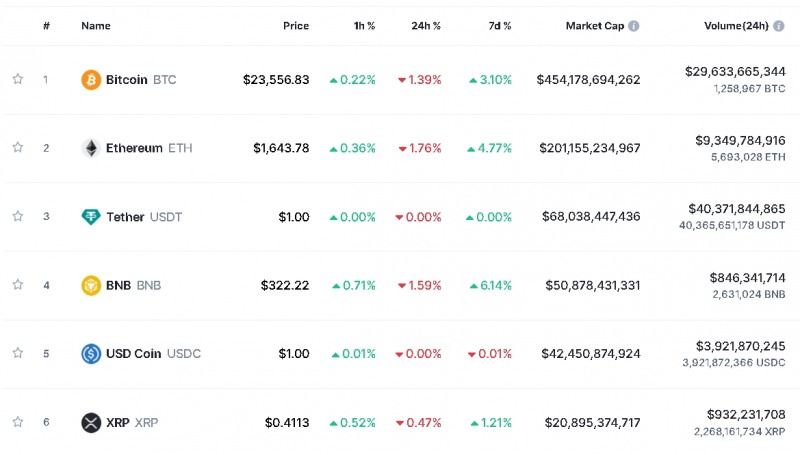Click the Bitcoin logo icon

pyautogui.click(x=91, y=80)
